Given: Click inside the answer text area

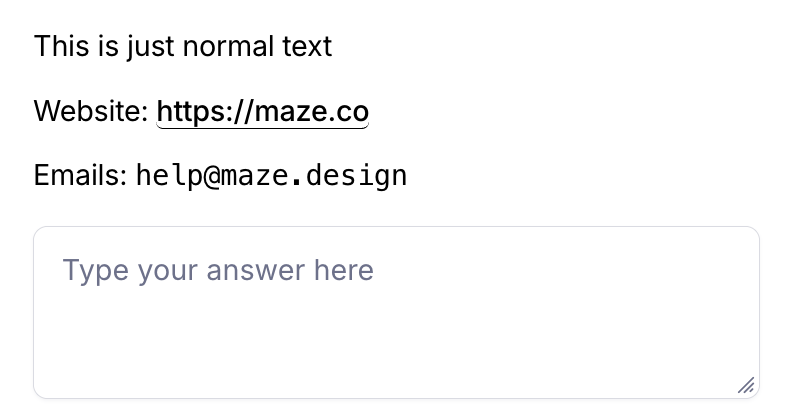Looking at the screenshot, I should tap(396, 330).
